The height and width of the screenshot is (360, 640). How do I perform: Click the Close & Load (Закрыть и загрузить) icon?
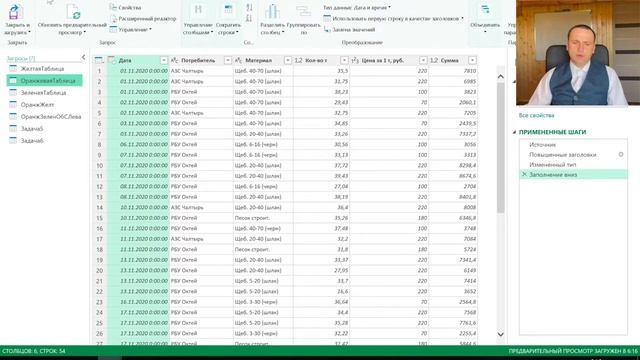coord(15,11)
